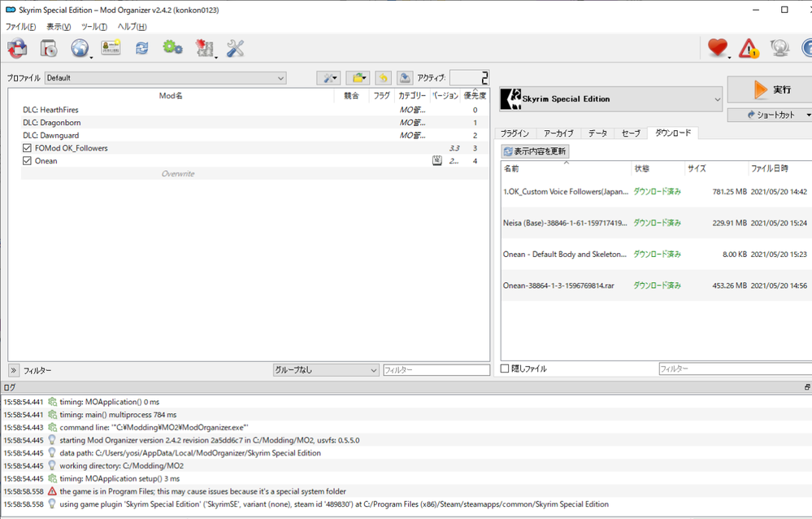Open the Nexus globe icon

point(80,49)
